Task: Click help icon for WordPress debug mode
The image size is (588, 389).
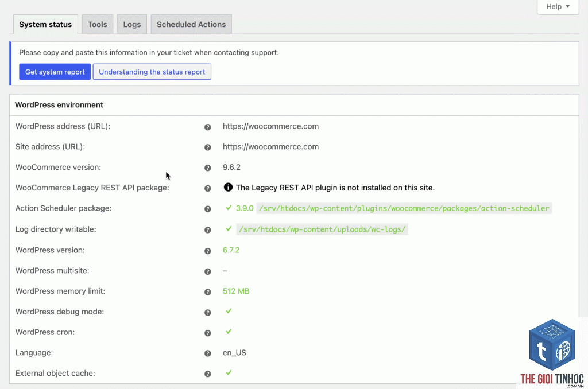Action: pos(207,313)
